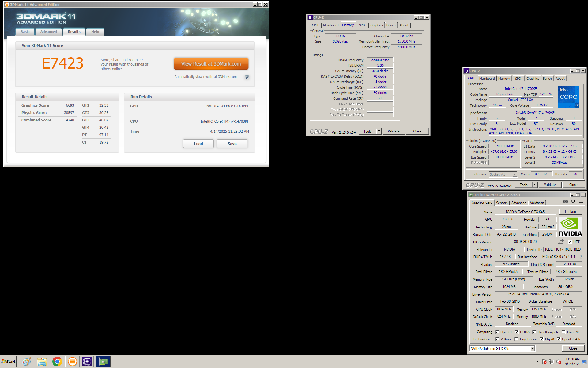
Task: Click the GPU-Z refresh icon
Action: pyautogui.click(x=573, y=201)
